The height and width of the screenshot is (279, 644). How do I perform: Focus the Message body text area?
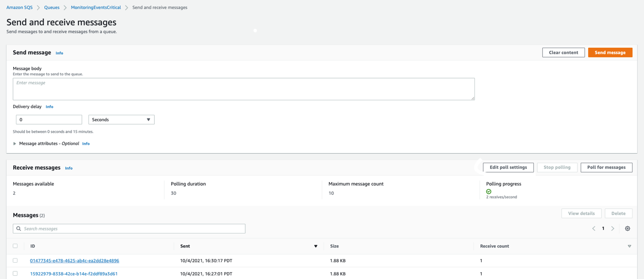244,89
